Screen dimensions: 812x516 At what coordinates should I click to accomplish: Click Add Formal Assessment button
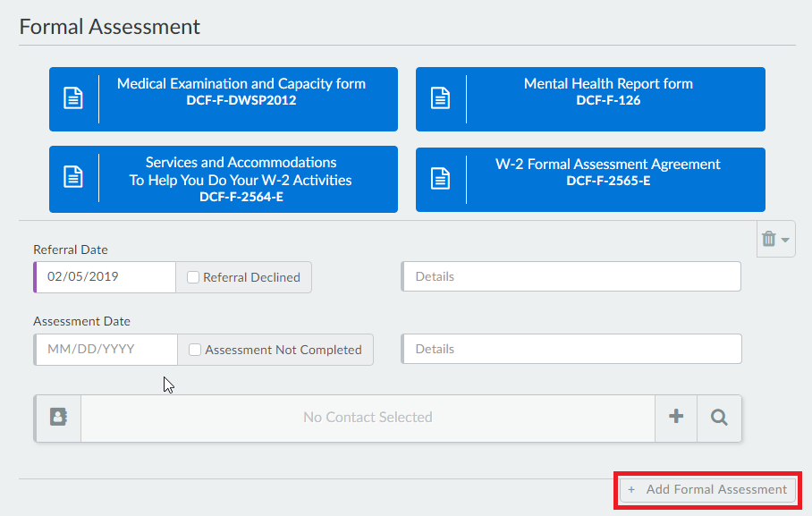(707, 489)
